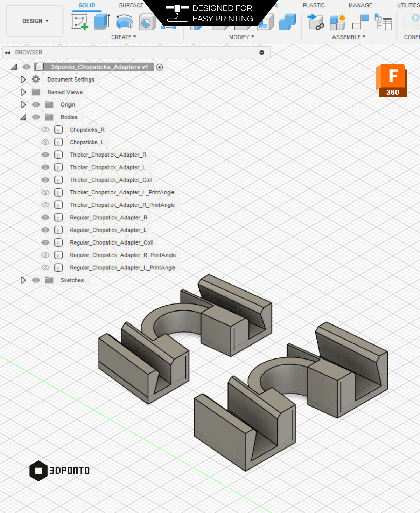The image size is (420, 513).
Task: Switch to the MANAGE tab
Action: pyautogui.click(x=360, y=5)
